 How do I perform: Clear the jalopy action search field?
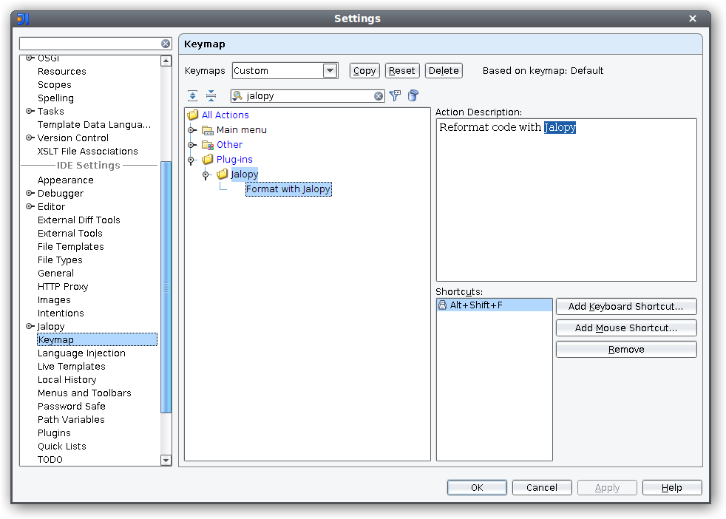point(378,96)
